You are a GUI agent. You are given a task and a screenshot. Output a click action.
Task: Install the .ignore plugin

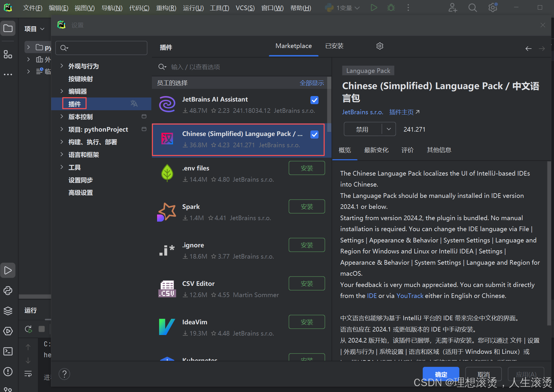click(x=307, y=245)
